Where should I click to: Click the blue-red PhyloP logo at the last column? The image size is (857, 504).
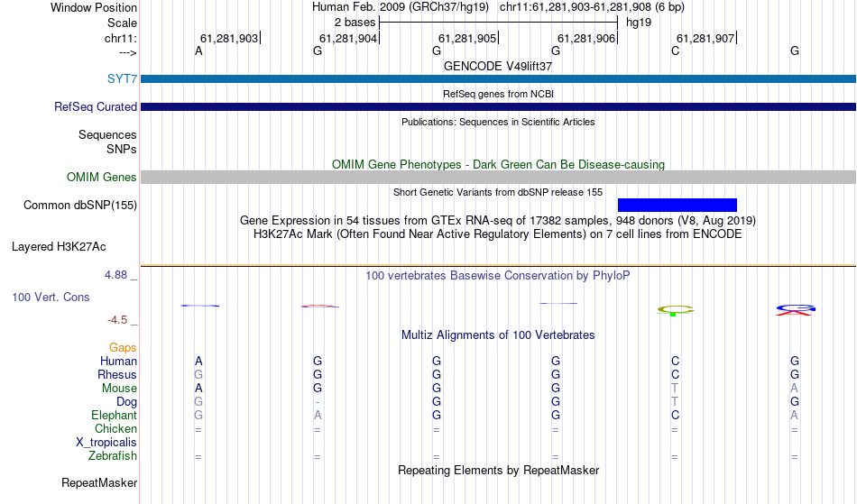coord(796,309)
